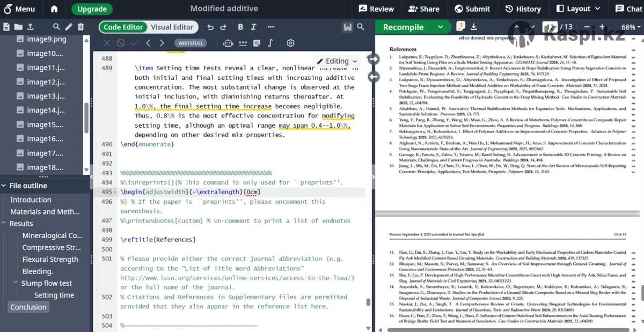This screenshot has height=332, width=644.
Task: Open the Layout menu
Action: (x=578, y=9)
